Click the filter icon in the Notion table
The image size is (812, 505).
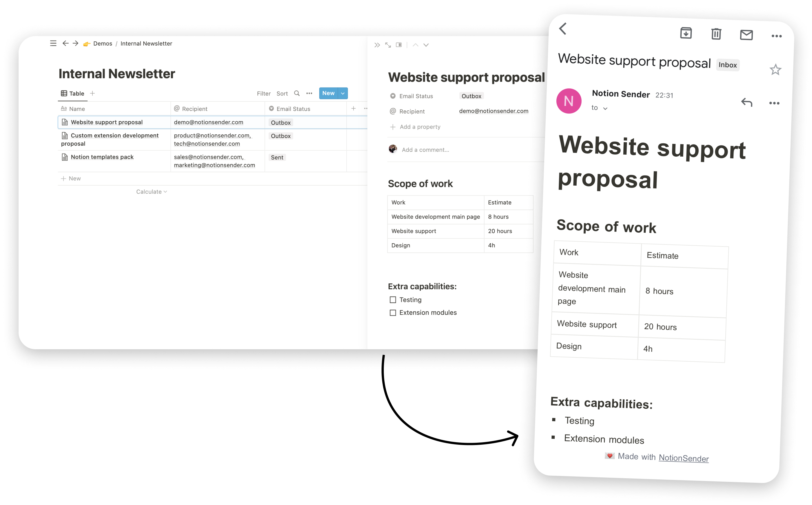click(x=264, y=93)
